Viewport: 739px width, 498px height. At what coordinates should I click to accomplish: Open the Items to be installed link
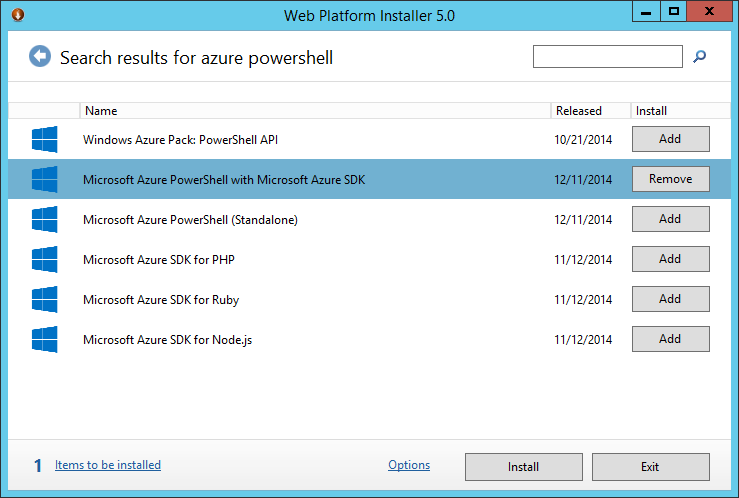(x=108, y=465)
